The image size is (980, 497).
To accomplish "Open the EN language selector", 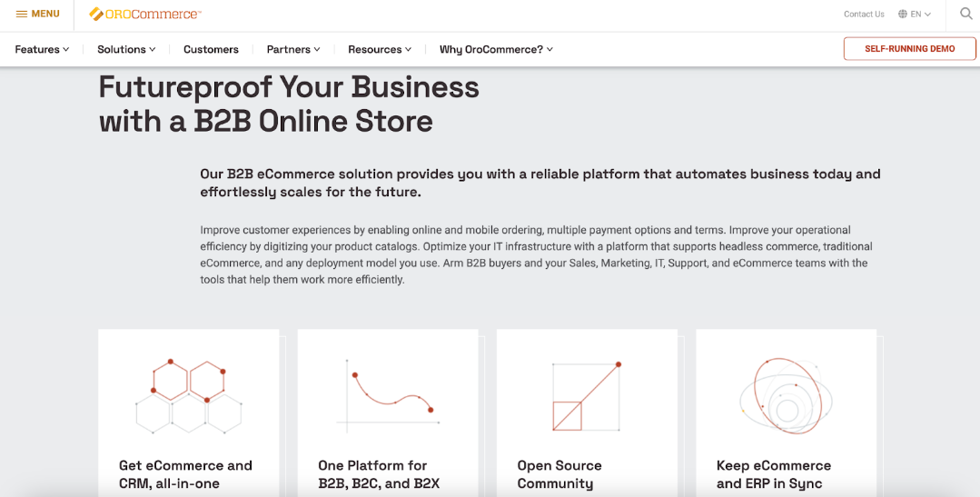I will coord(921,14).
